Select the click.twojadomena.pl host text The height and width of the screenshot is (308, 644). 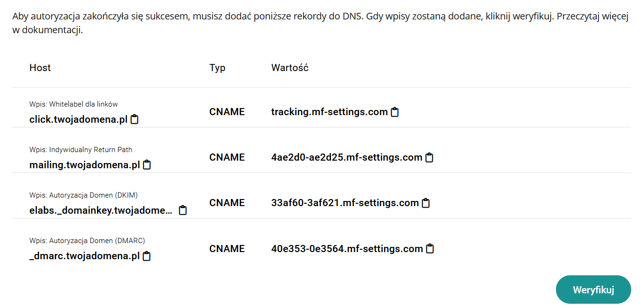coord(78,119)
